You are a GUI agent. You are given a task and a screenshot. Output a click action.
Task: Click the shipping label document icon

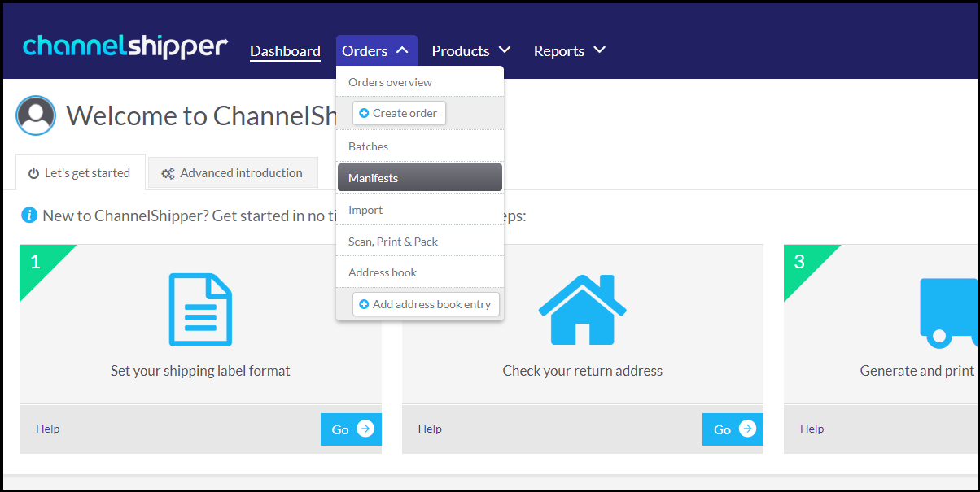[x=200, y=310]
